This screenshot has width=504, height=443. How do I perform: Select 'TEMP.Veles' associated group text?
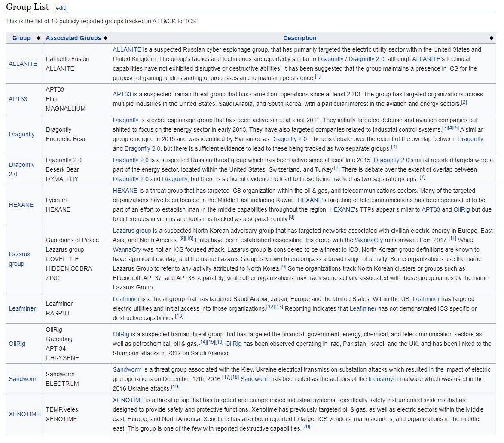pyautogui.click(x=62, y=409)
